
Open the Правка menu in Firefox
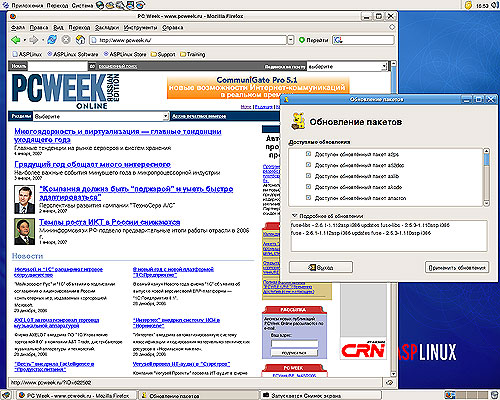pyautogui.click(x=39, y=28)
